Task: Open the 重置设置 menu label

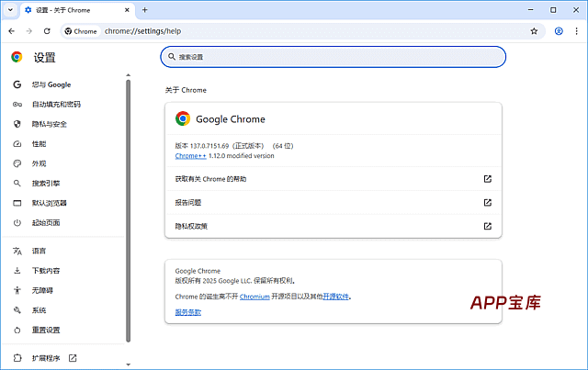Action: [x=46, y=330]
